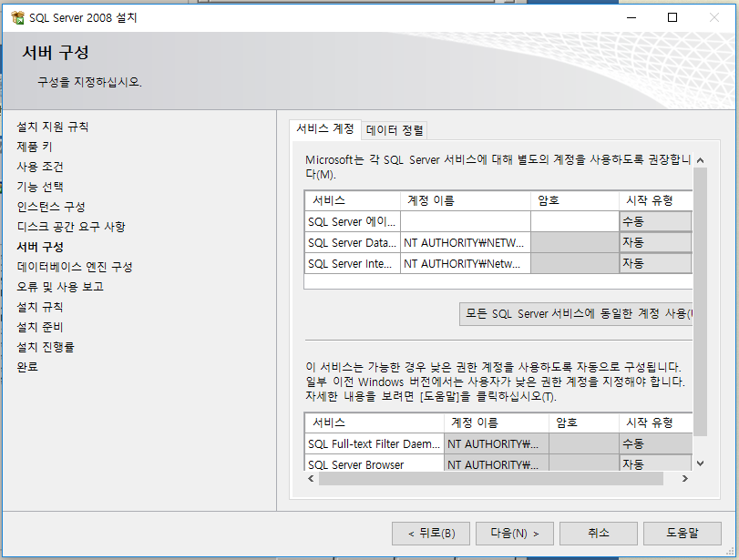Click the horizontal scrollbar thumb
Viewport: 739px width, 560px height.
coord(490,479)
